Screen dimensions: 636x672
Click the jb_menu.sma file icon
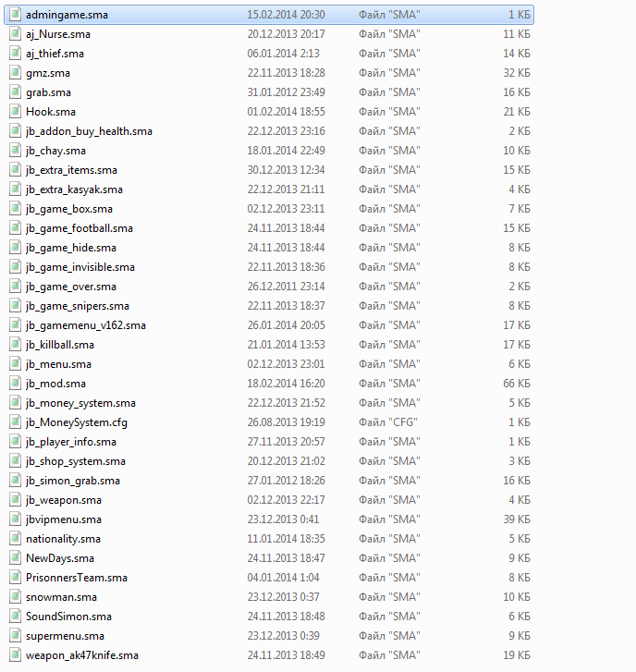pyautogui.click(x=15, y=364)
